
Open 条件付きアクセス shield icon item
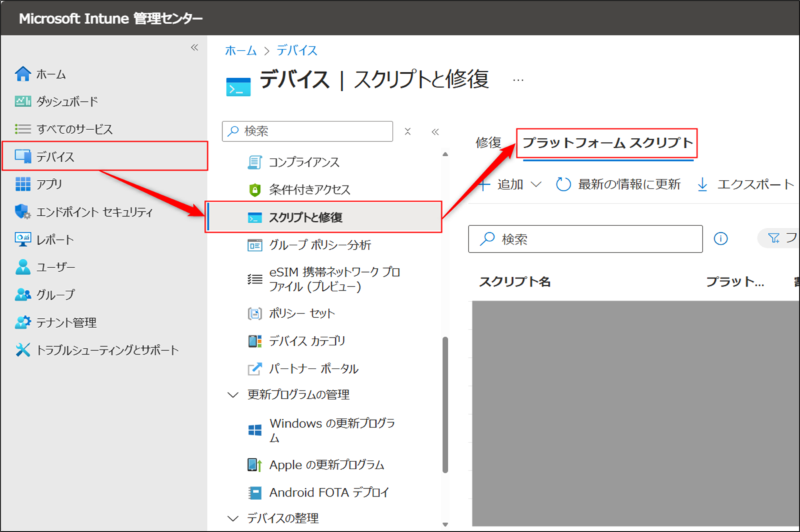[x=255, y=190]
